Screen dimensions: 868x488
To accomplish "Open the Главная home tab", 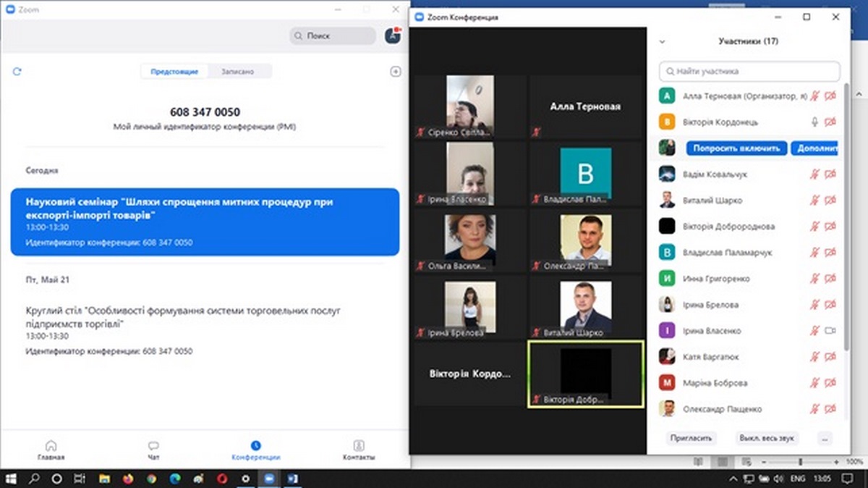I will tap(51, 450).
